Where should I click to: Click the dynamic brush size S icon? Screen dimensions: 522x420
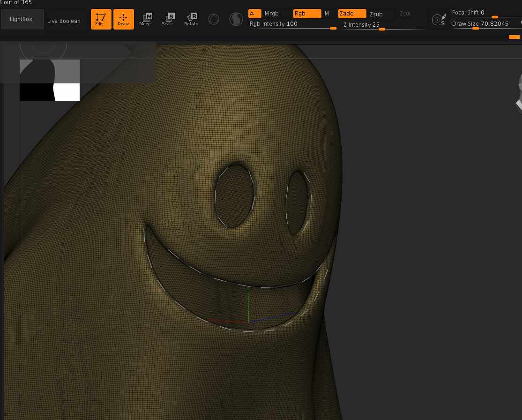[x=439, y=20]
